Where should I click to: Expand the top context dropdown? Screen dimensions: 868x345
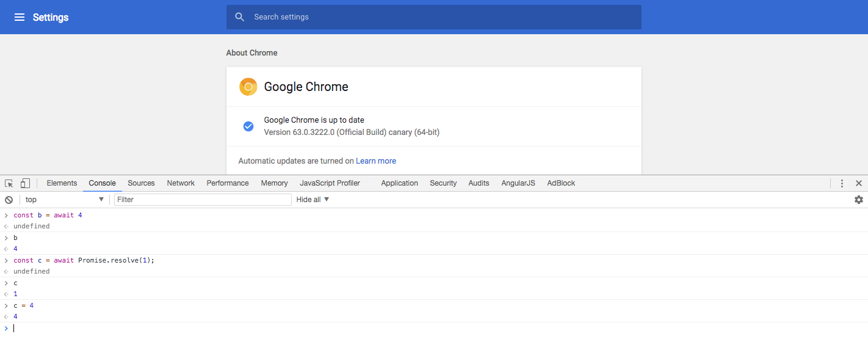point(64,200)
